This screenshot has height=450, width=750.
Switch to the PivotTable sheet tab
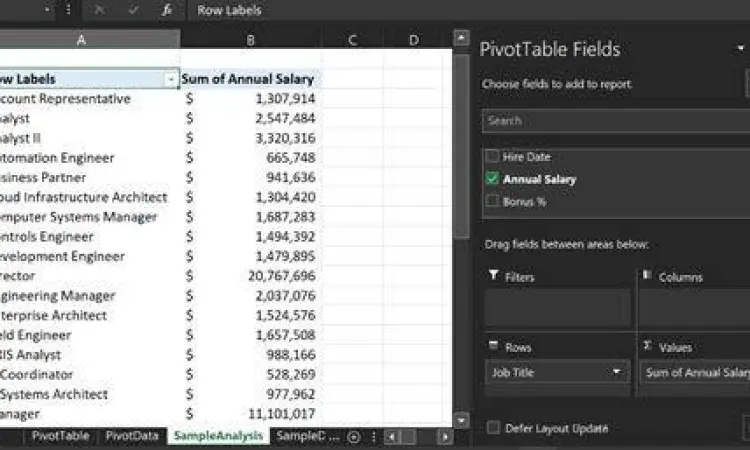(60, 436)
